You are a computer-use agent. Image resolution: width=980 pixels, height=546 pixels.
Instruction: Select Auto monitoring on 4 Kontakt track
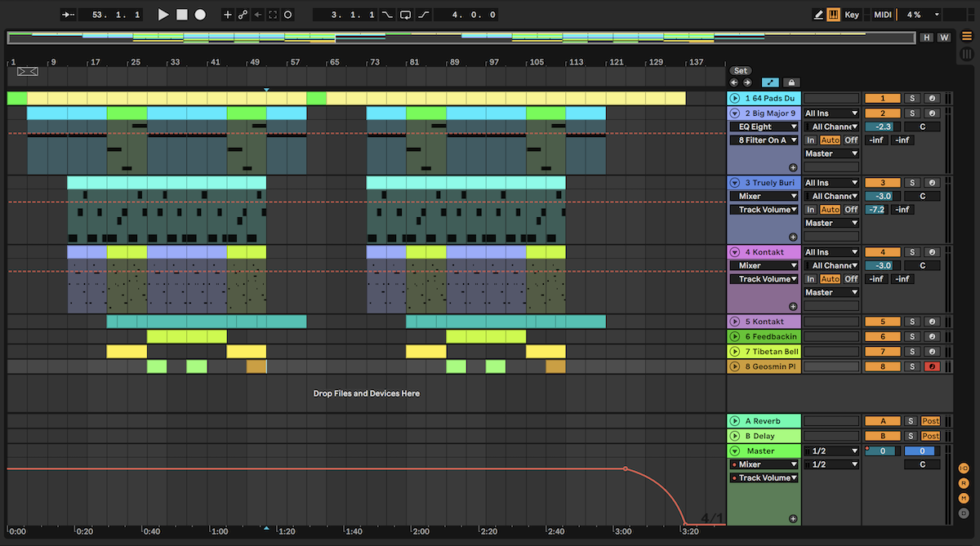[x=830, y=279]
